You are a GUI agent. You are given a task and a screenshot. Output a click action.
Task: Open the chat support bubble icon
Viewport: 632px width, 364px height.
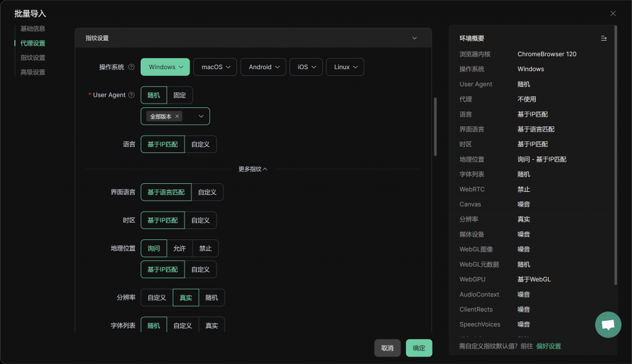coord(608,325)
